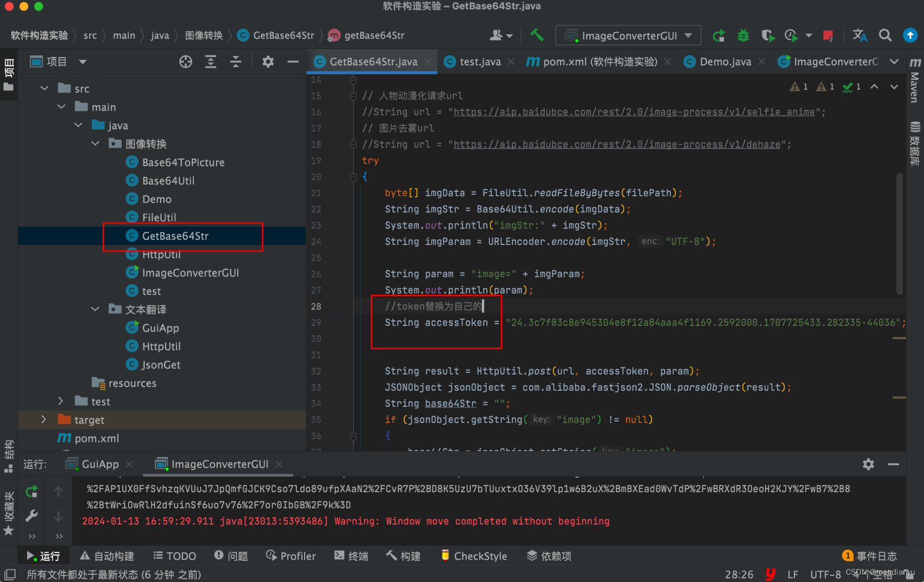Expand the target folder
Viewport: 924px width, 582px height.
(x=44, y=420)
